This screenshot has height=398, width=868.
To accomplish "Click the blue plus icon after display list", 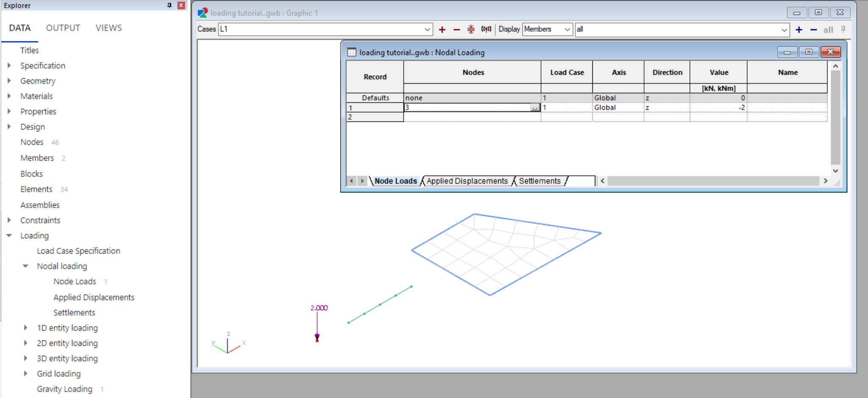I will click(798, 30).
